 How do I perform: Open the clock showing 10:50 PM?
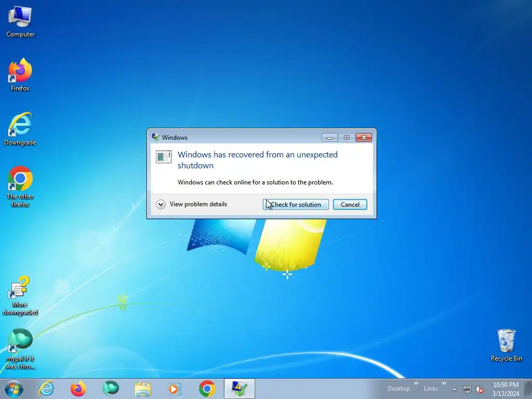click(506, 389)
